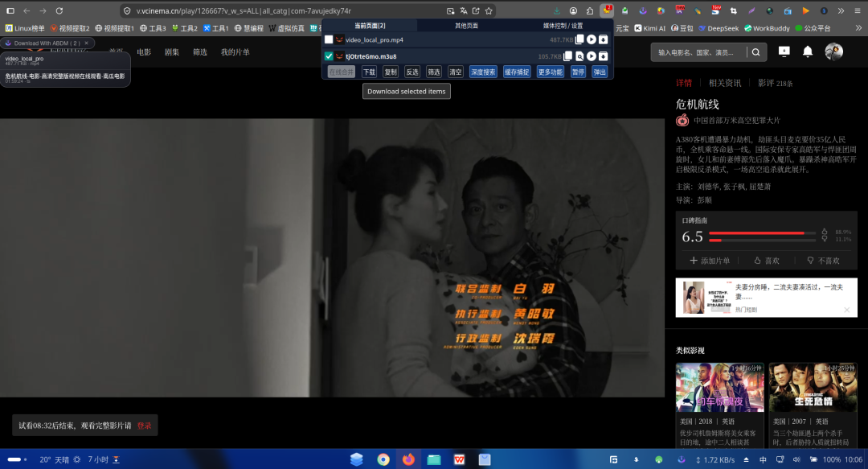Open the WorkBuddy bookmark
This screenshot has width=868, height=469.
(x=768, y=27)
